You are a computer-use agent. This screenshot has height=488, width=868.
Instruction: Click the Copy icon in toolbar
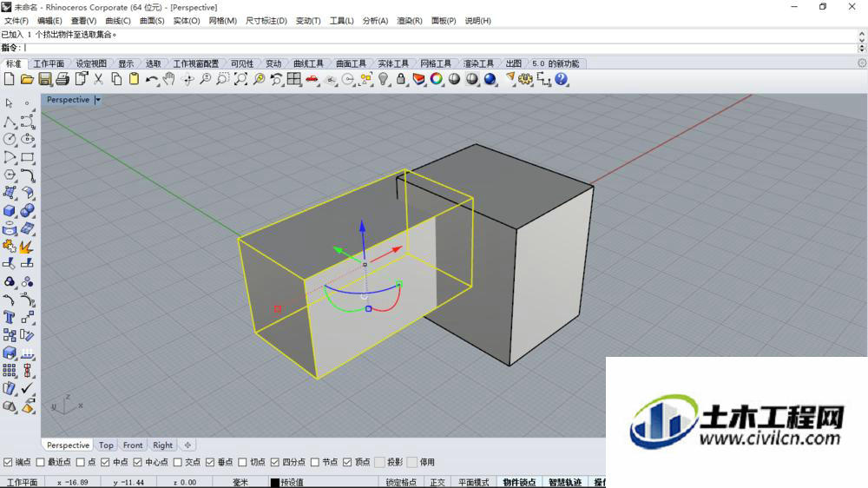tap(116, 79)
